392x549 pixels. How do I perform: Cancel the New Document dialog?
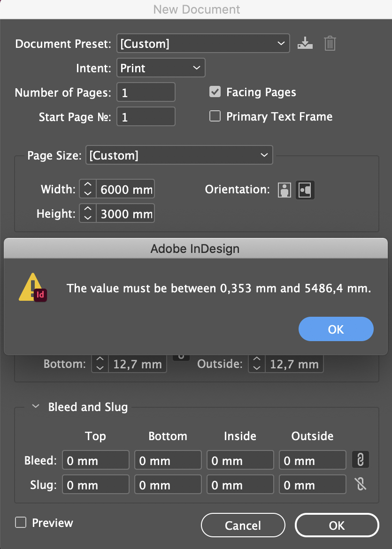click(x=243, y=525)
